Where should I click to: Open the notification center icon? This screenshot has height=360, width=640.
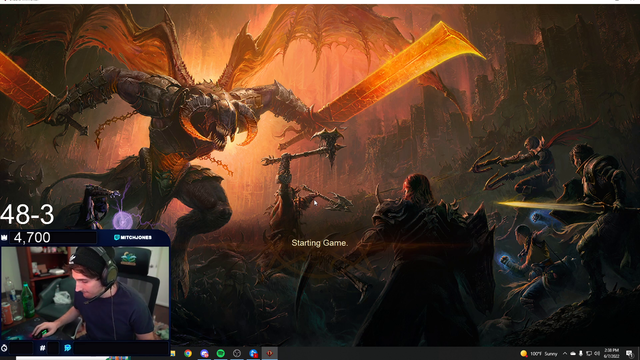click(x=629, y=353)
